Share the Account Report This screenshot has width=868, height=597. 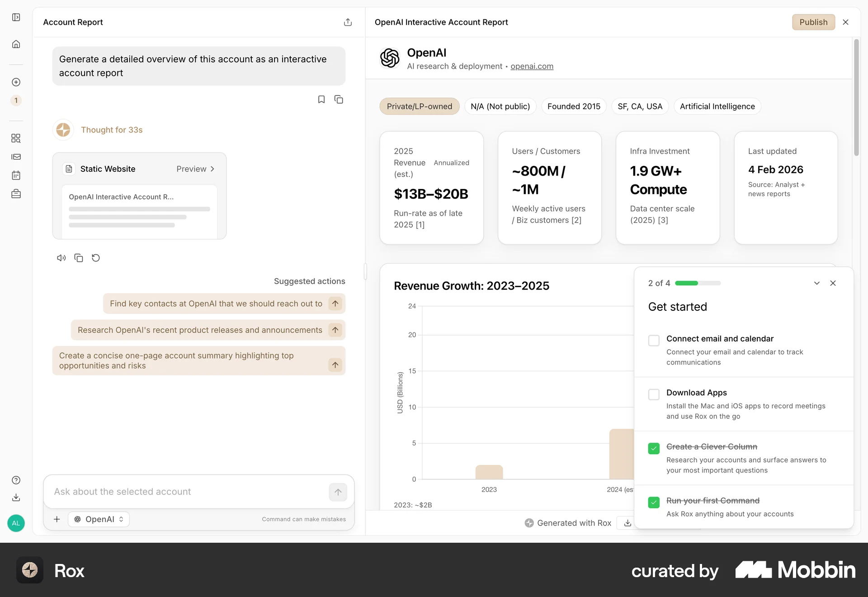coord(348,22)
